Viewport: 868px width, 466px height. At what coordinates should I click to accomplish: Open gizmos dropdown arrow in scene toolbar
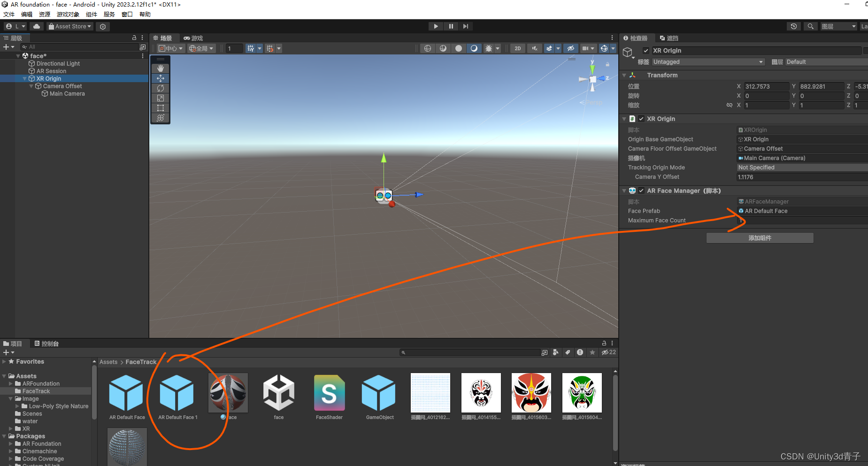tap(613, 48)
